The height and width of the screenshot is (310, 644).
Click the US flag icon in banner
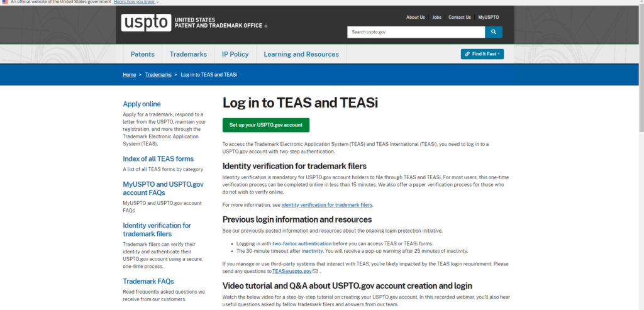coord(5,2)
